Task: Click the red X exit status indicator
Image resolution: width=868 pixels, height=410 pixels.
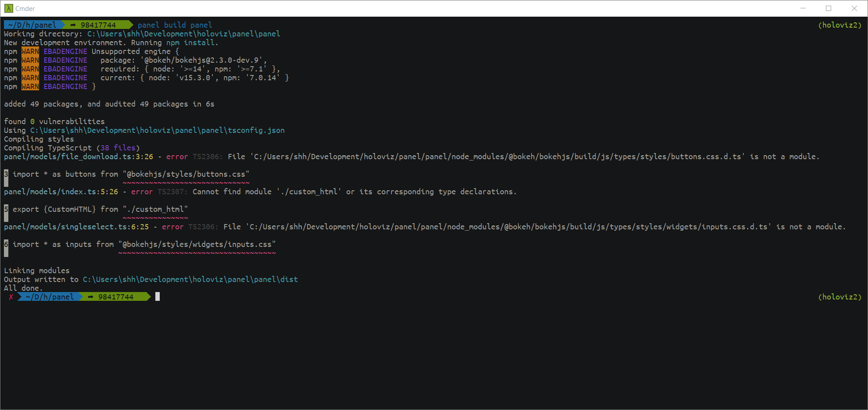Action: click(x=11, y=296)
